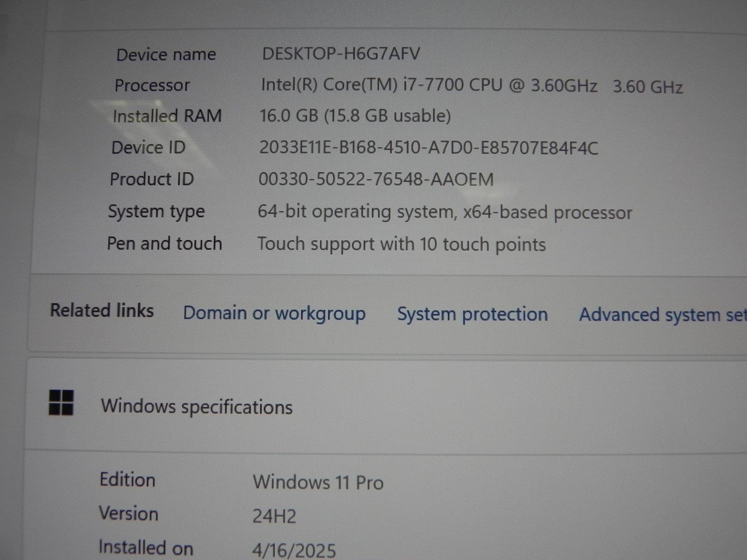Screen dimensions: 747x560
Task: Click the Processor label
Action: 152,85
